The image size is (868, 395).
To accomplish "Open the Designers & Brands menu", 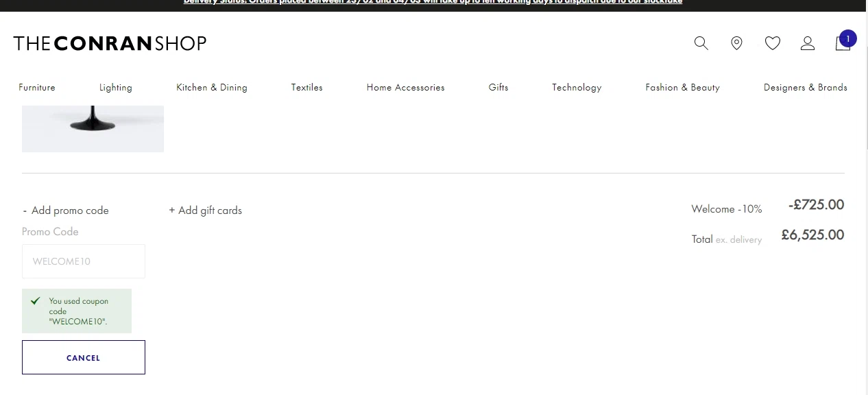I will pyautogui.click(x=806, y=87).
